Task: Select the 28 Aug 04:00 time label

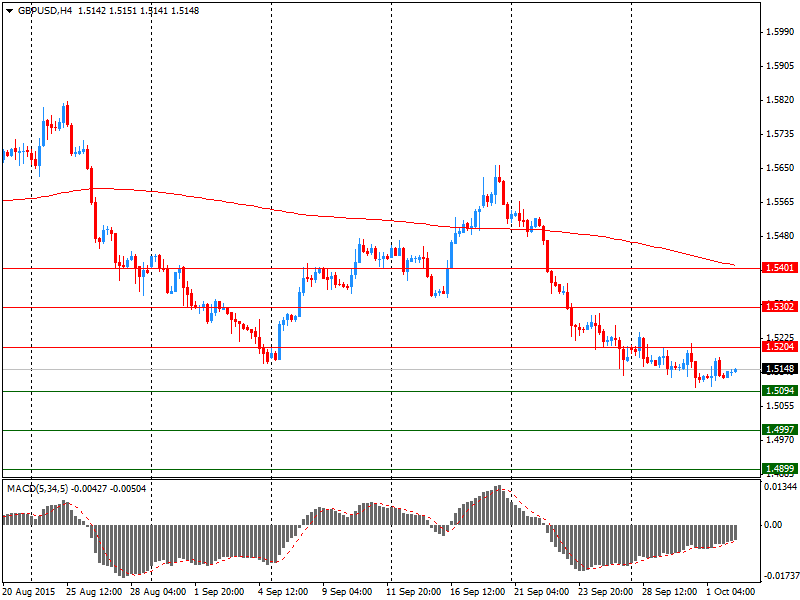Action: coord(158,592)
